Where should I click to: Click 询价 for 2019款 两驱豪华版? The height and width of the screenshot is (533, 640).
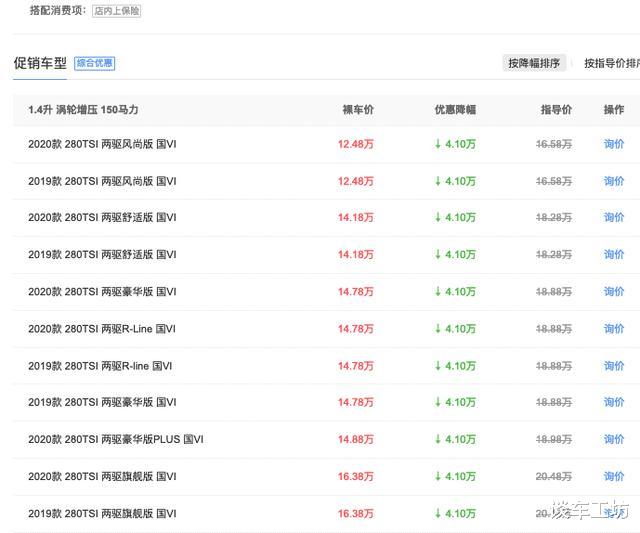(614, 402)
